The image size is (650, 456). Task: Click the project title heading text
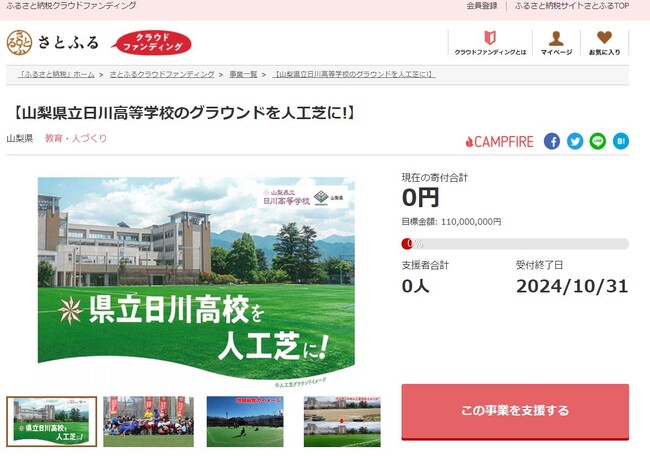(x=184, y=113)
